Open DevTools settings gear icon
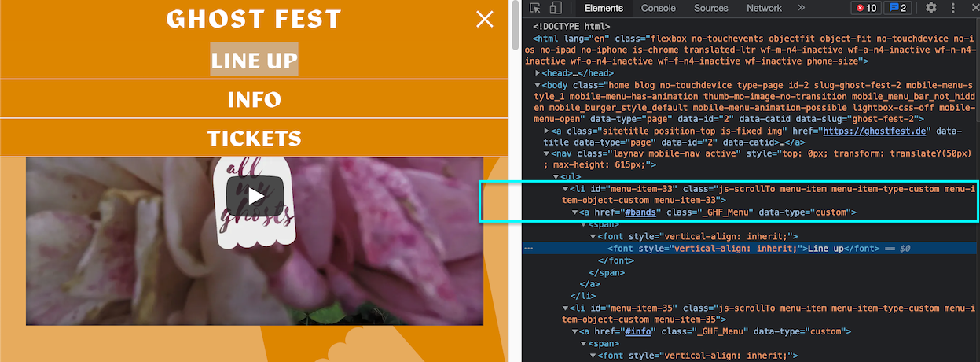 pos(931,8)
